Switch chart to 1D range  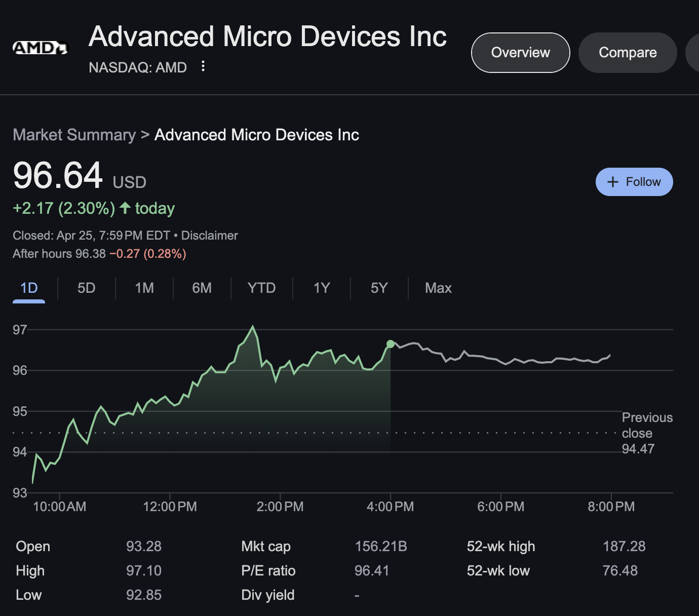click(29, 288)
